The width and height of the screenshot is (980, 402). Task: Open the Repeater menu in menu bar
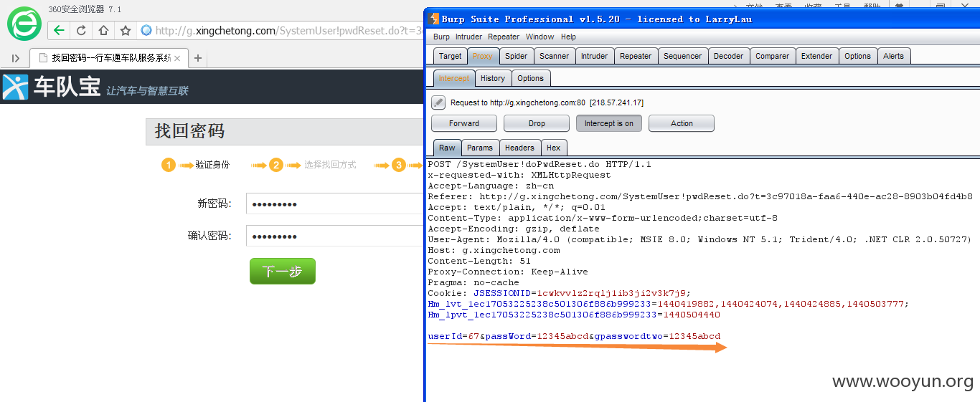[504, 37]
